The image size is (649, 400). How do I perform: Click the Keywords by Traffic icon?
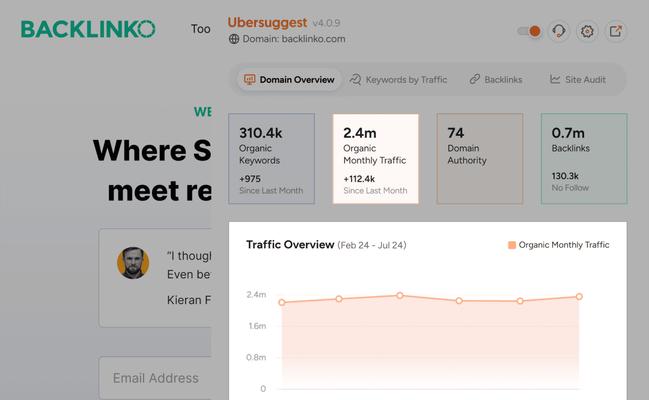click(x=355, y=80)
